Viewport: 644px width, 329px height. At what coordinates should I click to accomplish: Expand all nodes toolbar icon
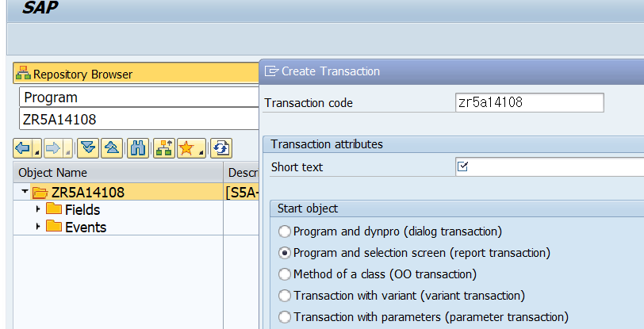pyautogui.click(x=88, y=148)
